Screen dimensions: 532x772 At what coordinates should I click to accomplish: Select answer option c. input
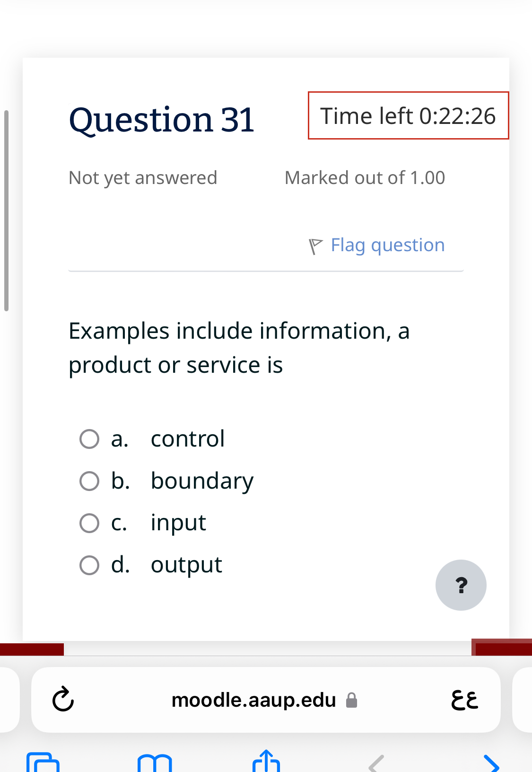[x=89, y=523]
